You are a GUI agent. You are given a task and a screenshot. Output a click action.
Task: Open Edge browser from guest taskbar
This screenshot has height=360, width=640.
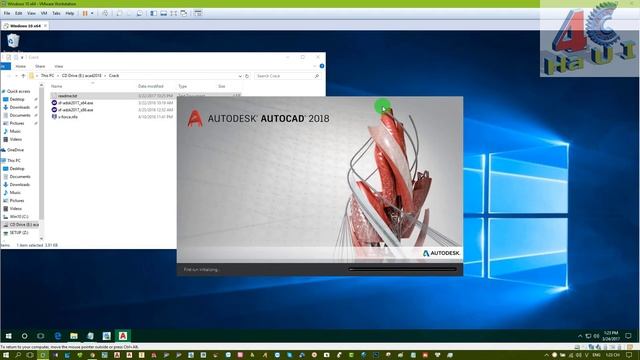click(58, 336)
